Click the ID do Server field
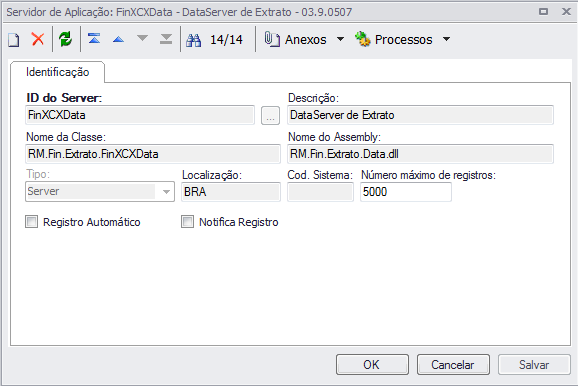Viewport: 578px width, 386px height. click(140, 115)
